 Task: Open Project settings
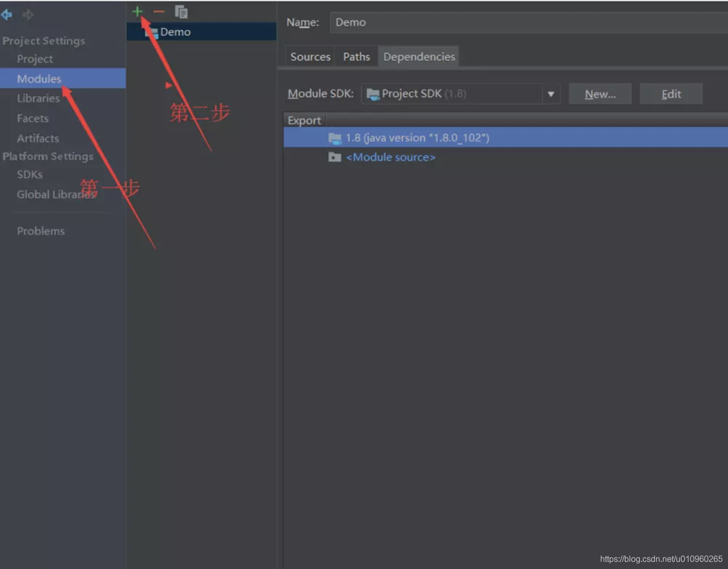(35, 59)
